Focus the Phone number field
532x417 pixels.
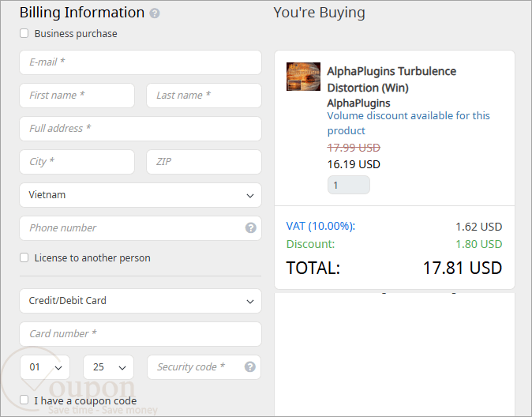140,228
